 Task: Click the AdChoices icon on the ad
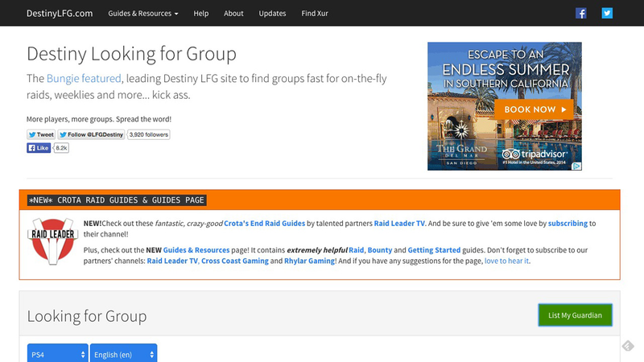576,167
